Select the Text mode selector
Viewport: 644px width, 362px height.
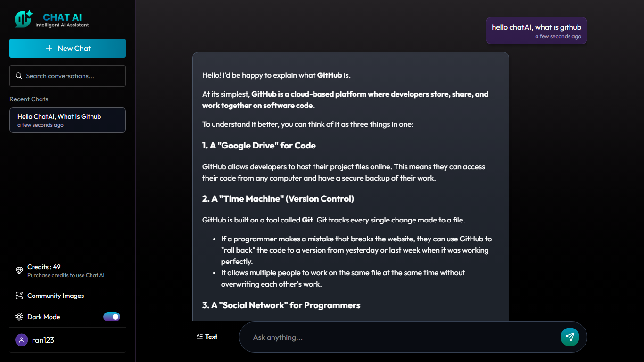click(x=211, y=337)
